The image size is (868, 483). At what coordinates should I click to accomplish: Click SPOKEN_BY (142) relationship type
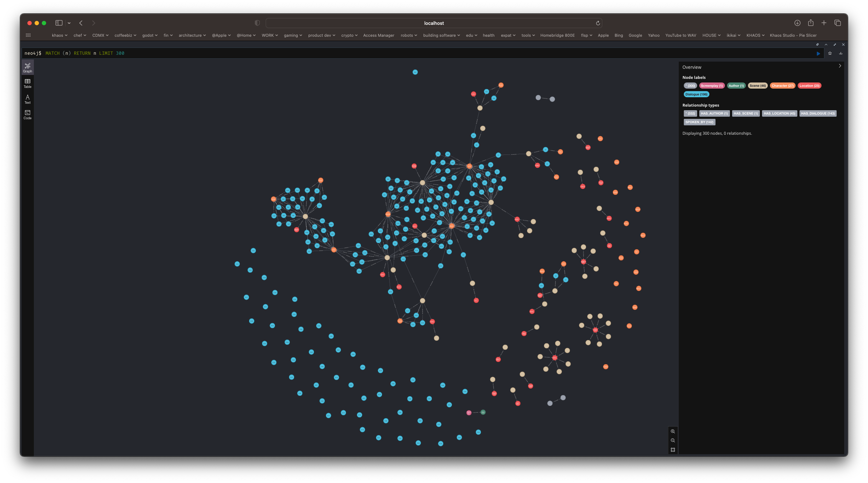(x=699, y=122)
